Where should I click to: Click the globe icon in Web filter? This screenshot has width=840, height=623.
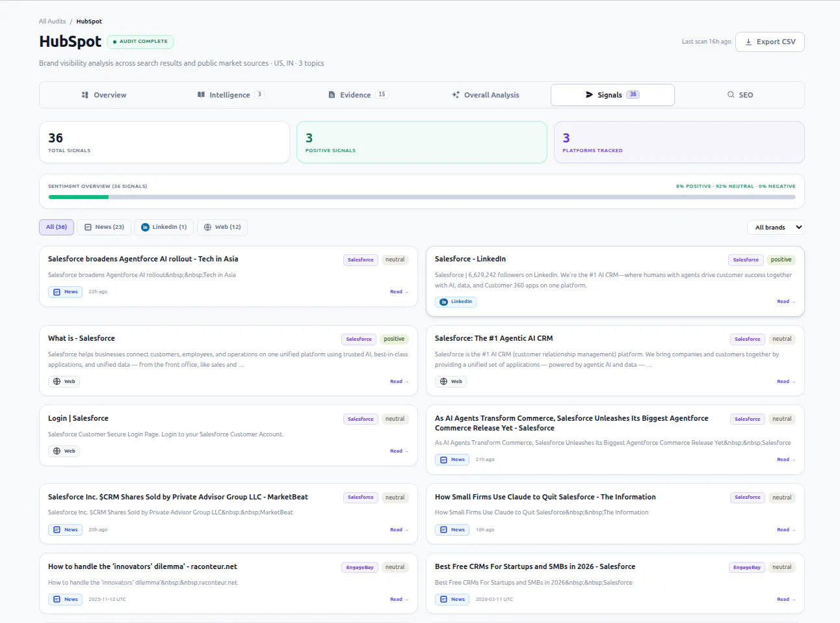207,227
